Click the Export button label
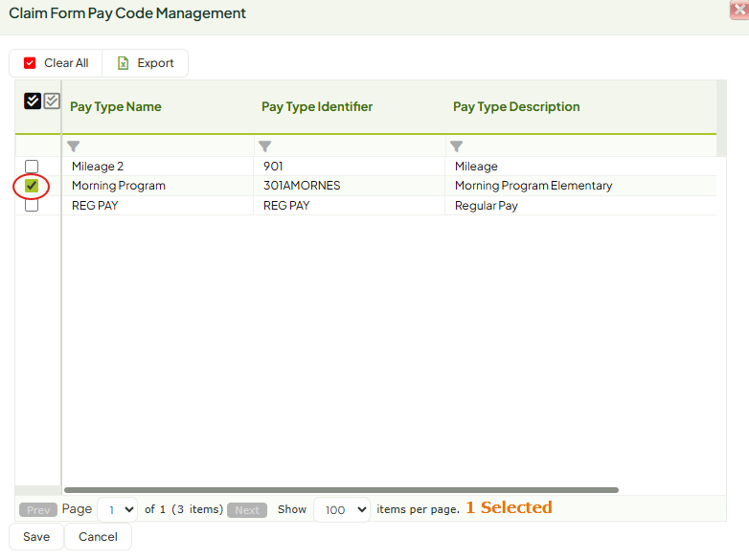 pos(155,63)
